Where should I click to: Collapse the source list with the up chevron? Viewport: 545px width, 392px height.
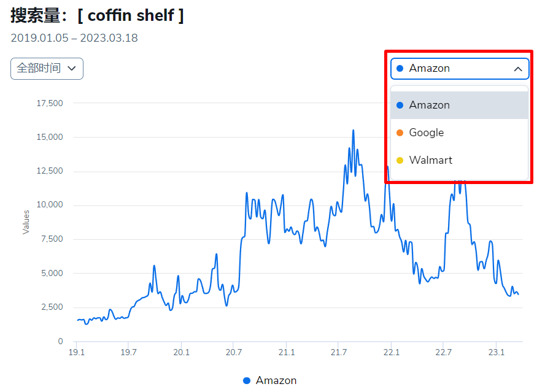point(518,69)
